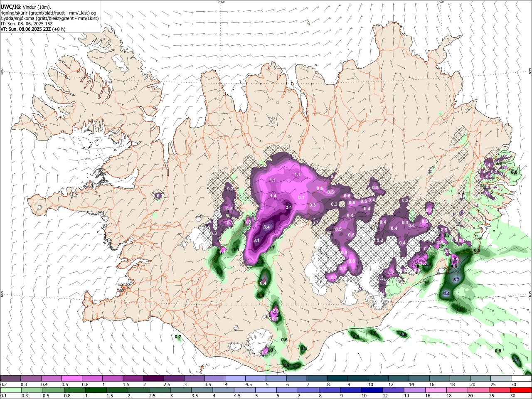Click bottom legend swatch between 1 and 1.5
532x399 pixels.
coord(96,390)
